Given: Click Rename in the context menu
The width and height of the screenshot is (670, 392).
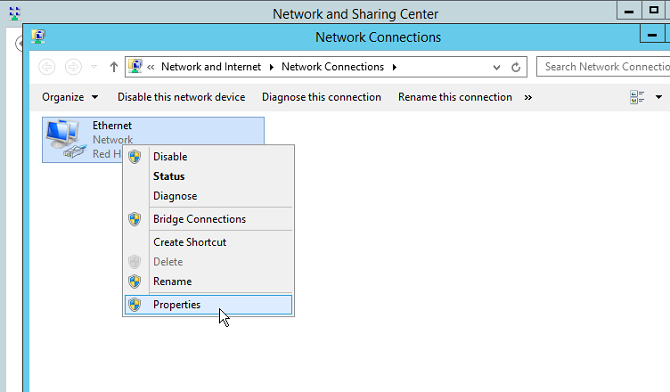Looking at the screenshot, I should click(x=208, y=282).
